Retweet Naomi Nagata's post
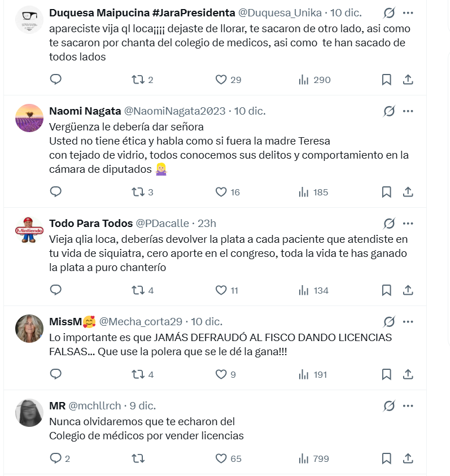The height and width of the screenshot is (476, 450). [x=137, y=192]
